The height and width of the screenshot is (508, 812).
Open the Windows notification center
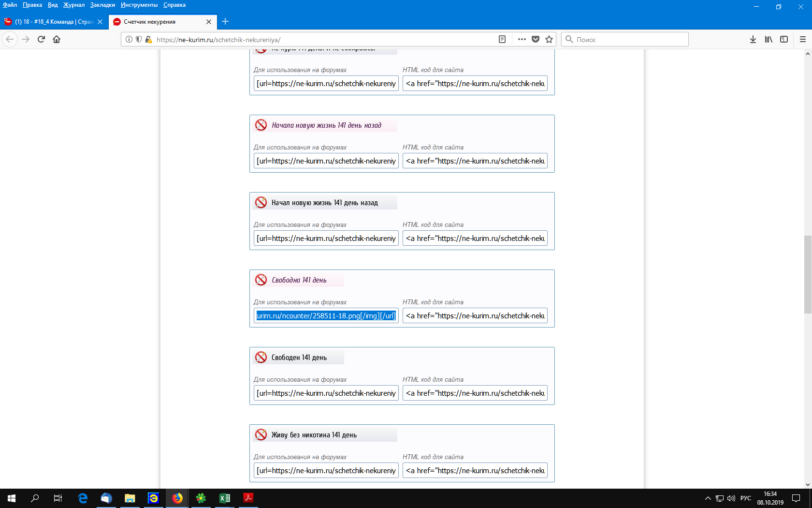point(796,498)
